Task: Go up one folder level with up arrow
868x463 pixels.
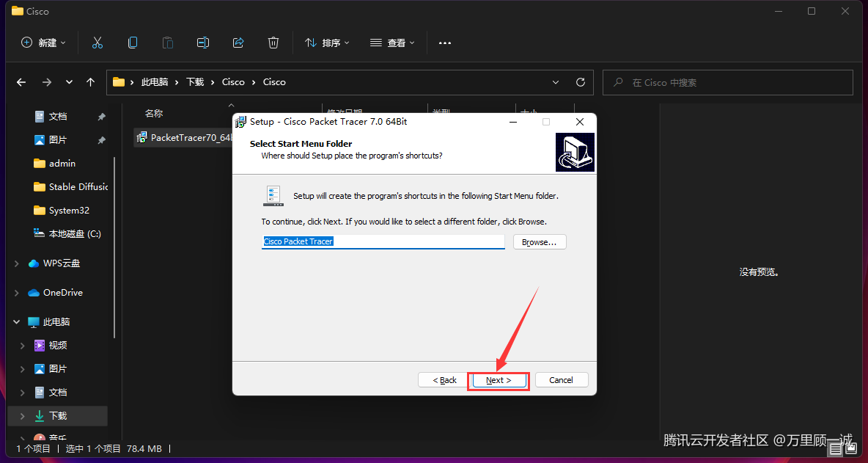Action: [91, 82]
